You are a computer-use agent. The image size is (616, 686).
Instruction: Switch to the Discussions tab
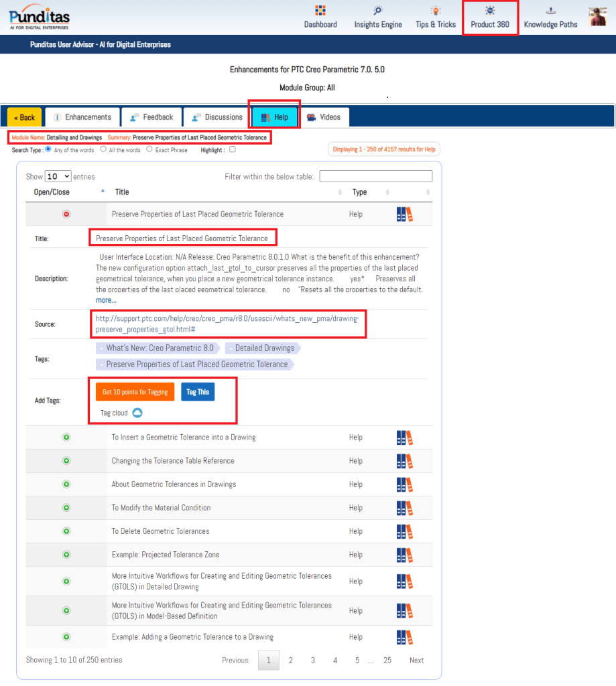(217, 117)
